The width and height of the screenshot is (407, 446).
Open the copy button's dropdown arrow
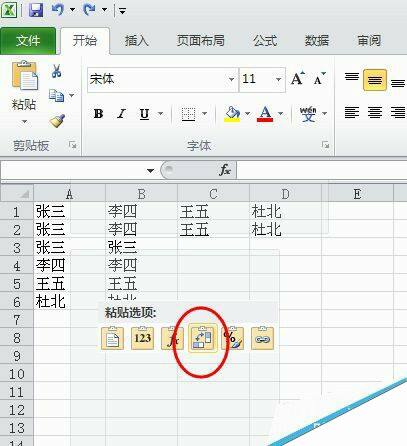72,96
